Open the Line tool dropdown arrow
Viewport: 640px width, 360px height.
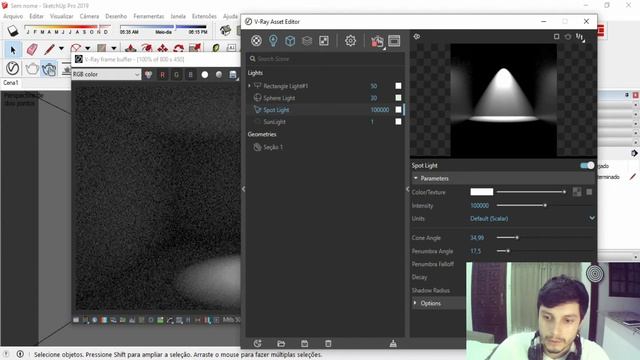[61, 49]
